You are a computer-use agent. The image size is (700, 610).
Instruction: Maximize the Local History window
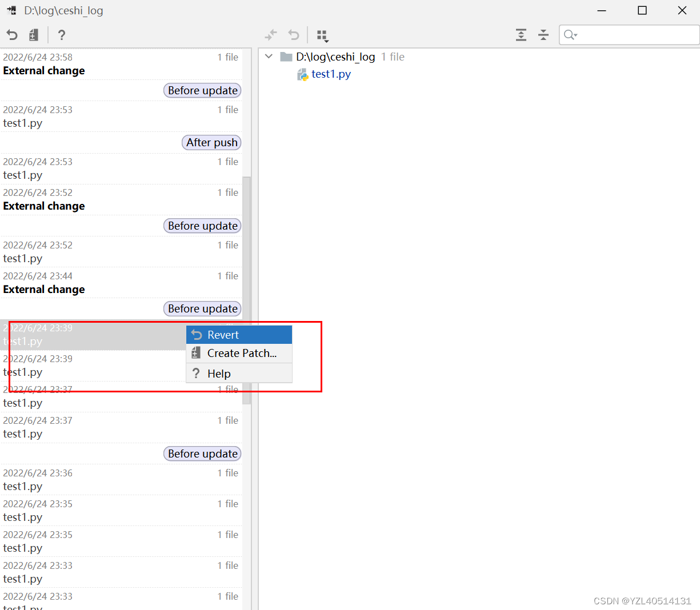tap(642, 10)
